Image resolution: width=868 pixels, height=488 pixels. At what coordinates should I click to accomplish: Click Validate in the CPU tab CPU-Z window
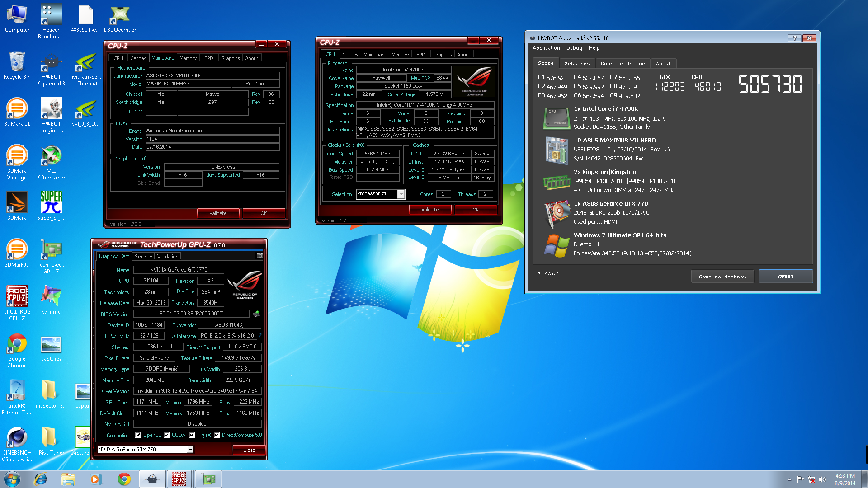point(430,210)
